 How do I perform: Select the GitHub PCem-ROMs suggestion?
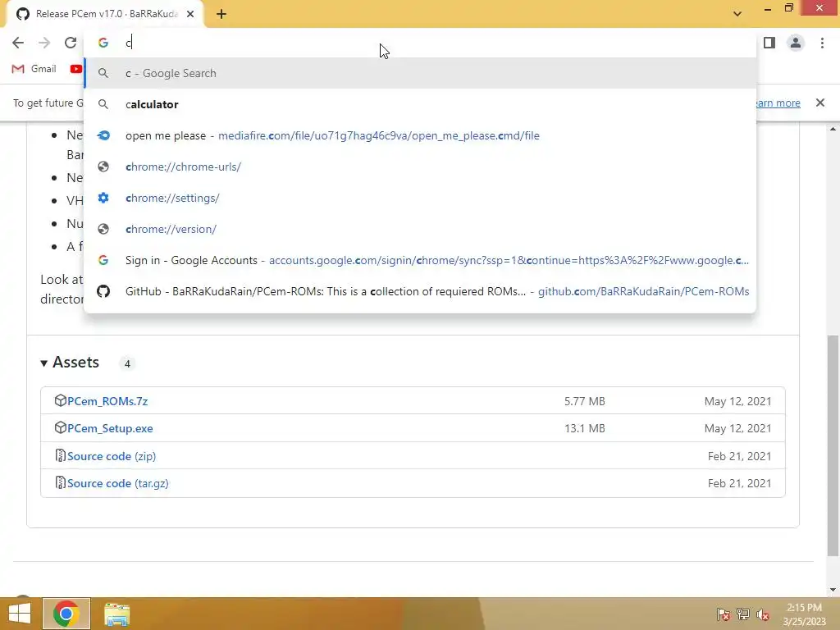(x=420, y=291)
